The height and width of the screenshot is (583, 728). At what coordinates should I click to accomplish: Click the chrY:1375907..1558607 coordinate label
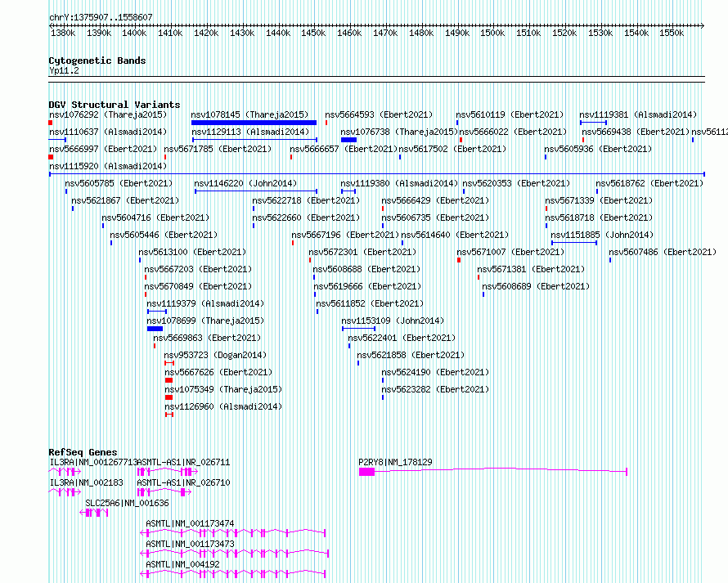(x=101, y=17)
